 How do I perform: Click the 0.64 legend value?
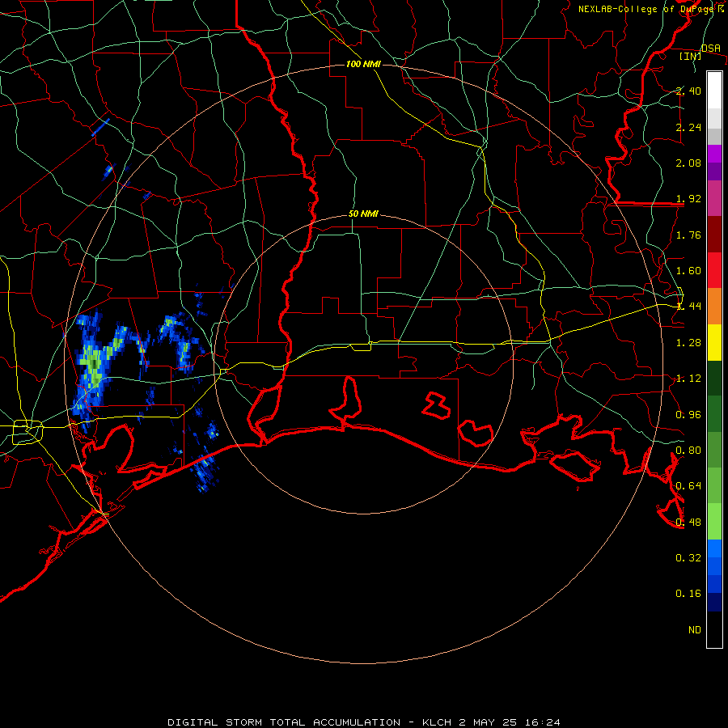tap(688, 486)
